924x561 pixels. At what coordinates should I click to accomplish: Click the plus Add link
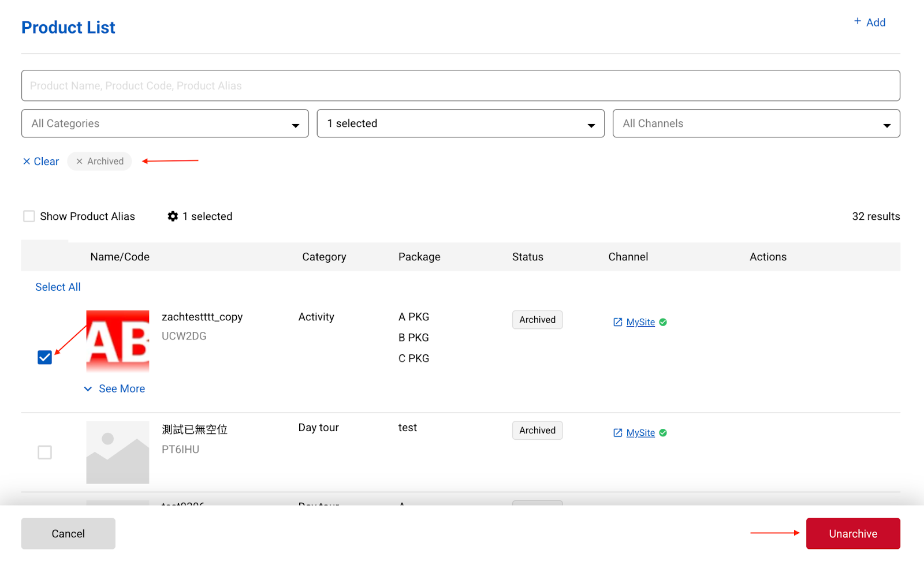[870, 23]
